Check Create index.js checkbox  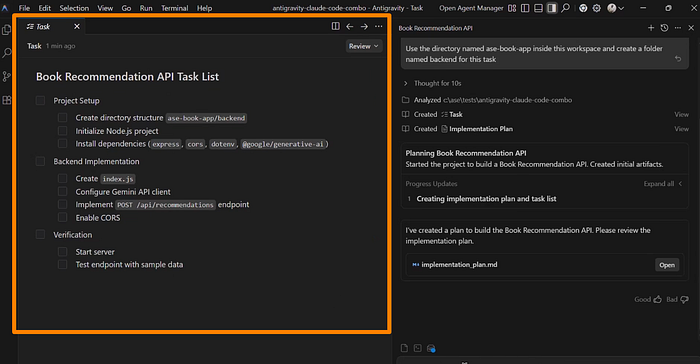coord(62,178)
